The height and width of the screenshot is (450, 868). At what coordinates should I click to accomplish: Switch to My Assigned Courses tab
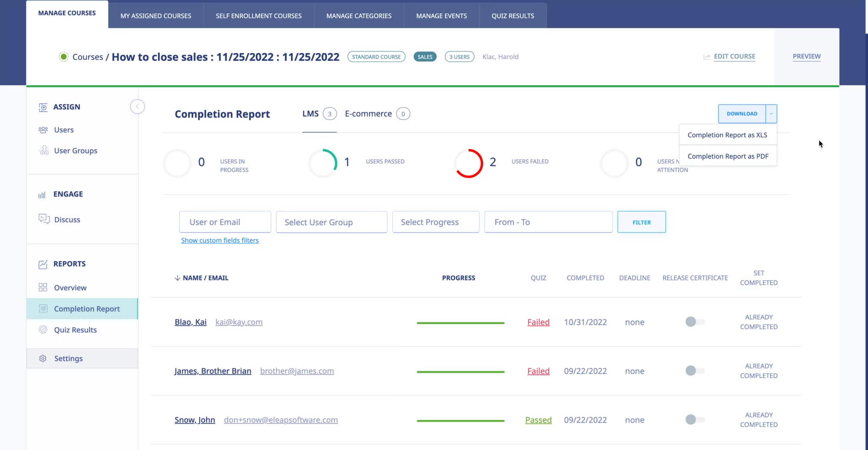156,16
